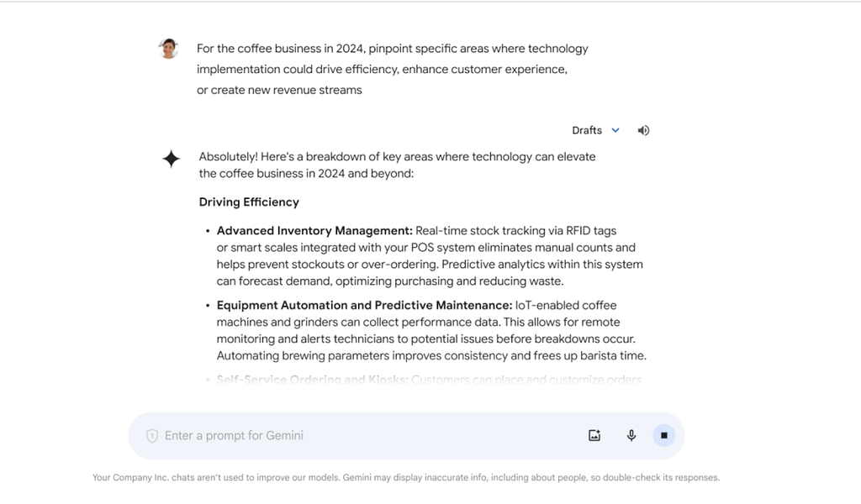Click the "Absolutely! Here's a breakdown" intro paragraph
This screenshot has height=504, width=861.
pyautogui.click(x=397, y=165)
